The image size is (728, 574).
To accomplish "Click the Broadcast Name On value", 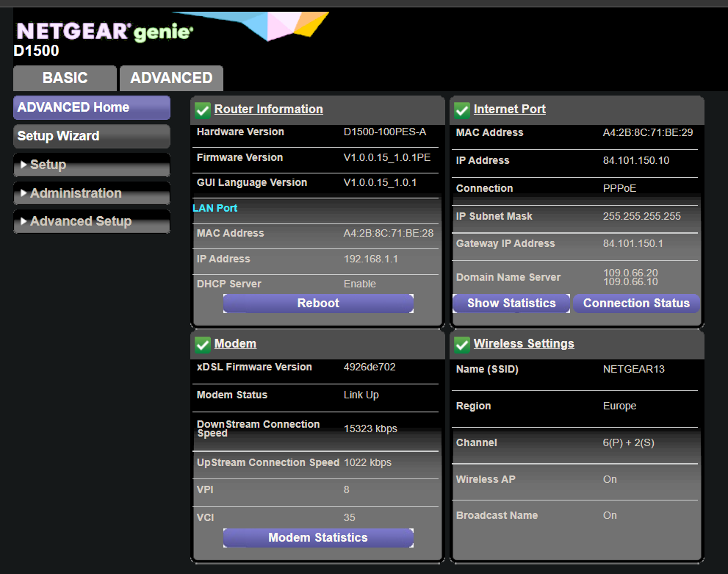I will point(610,515).
